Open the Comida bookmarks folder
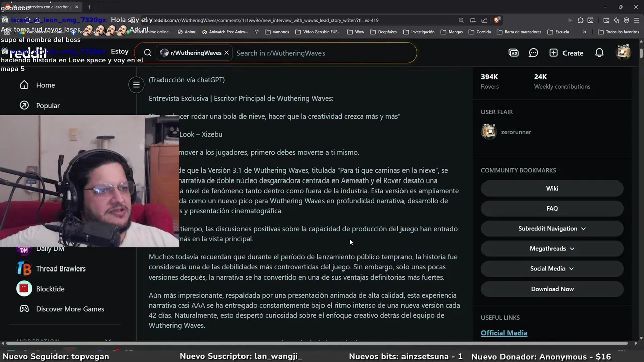 tap(479, 32)
